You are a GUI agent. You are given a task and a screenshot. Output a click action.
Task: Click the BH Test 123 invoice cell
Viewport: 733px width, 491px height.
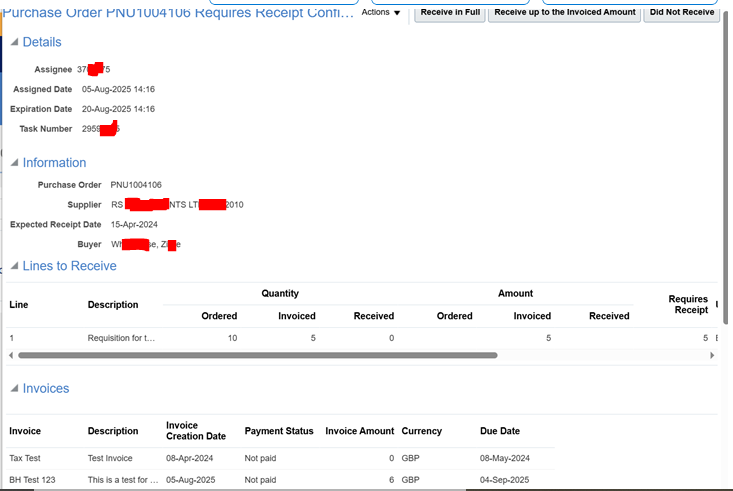point(32,480)
